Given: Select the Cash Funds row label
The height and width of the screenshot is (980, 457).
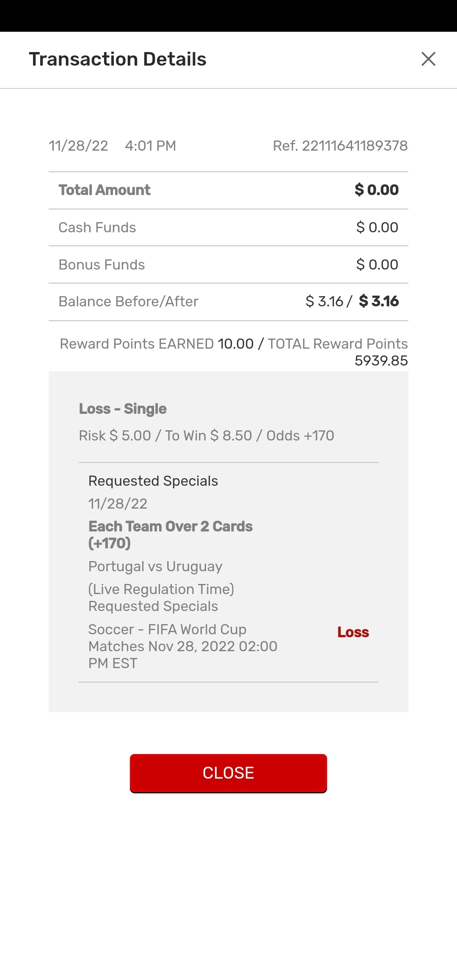Looking at the screenshot, I should click(97, 227).
